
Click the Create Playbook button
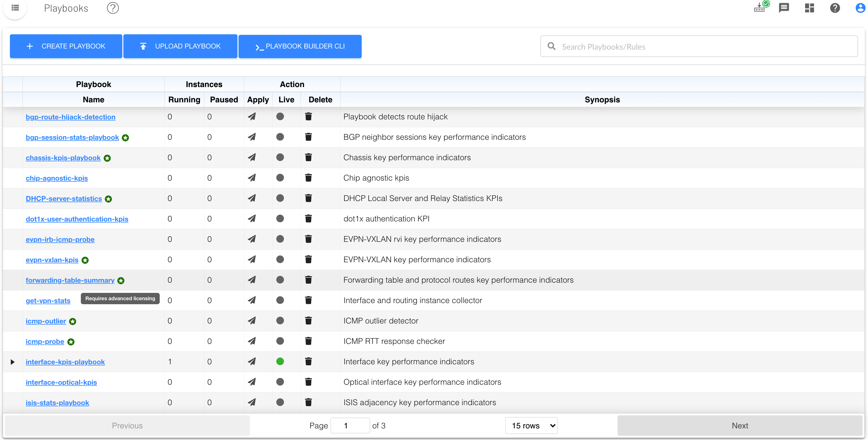click(66, 46)
